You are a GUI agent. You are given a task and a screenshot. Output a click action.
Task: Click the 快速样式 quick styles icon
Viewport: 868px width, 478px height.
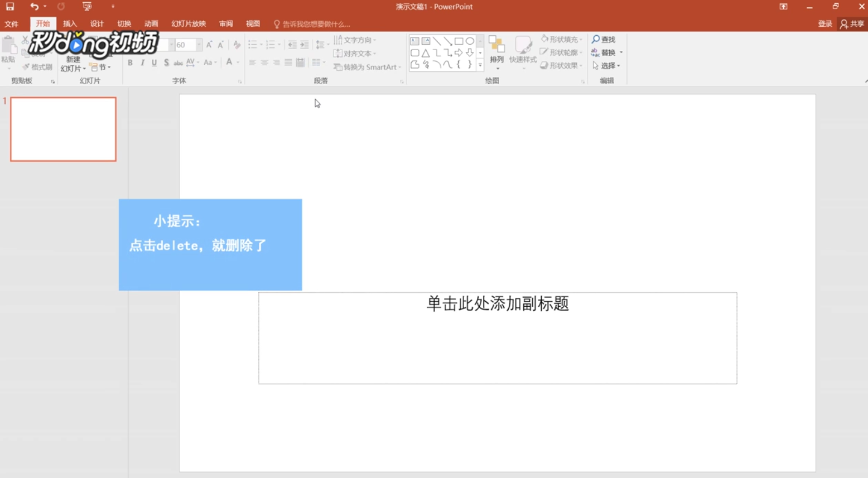tap(522, 50)
